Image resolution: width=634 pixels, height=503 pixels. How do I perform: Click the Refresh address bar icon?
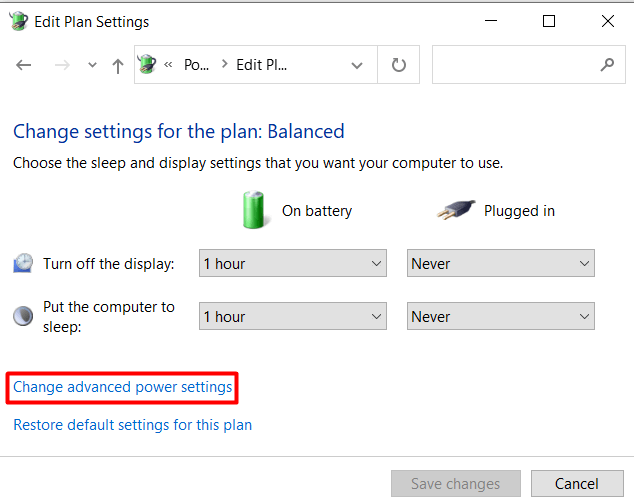coord(399,65)
